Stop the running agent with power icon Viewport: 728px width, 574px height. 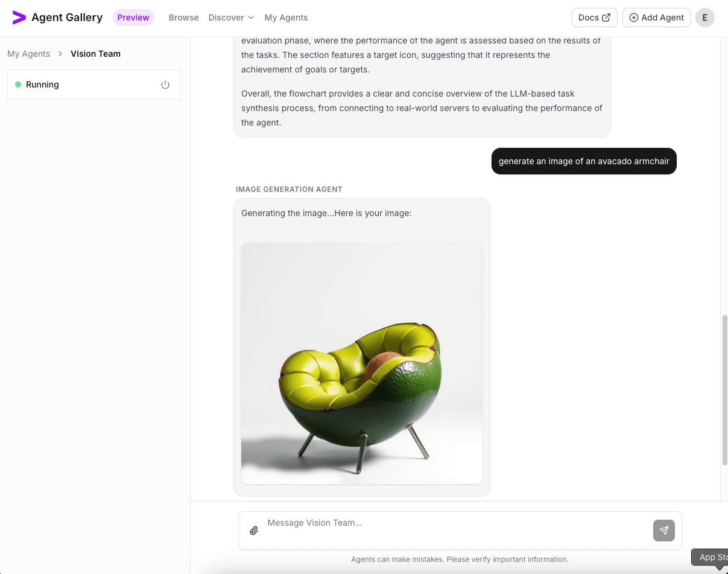165,85
